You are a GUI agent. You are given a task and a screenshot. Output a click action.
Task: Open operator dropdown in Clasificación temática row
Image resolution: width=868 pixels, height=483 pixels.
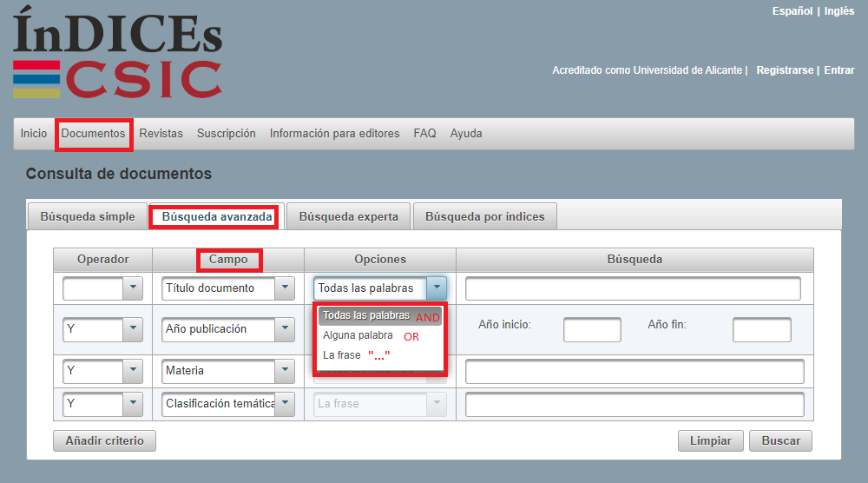click(x=103, y=404)
